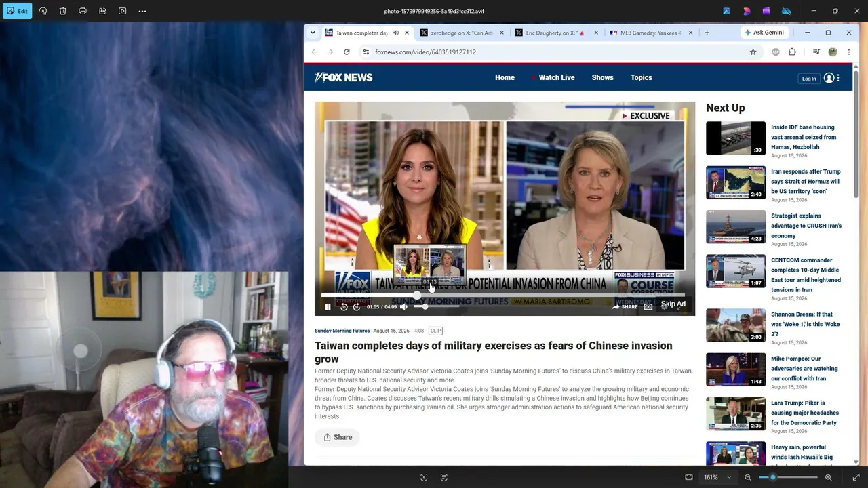Viewport: 868px width, 488px height.
Task: Mute the video player volume
Action: coord(403,307)
